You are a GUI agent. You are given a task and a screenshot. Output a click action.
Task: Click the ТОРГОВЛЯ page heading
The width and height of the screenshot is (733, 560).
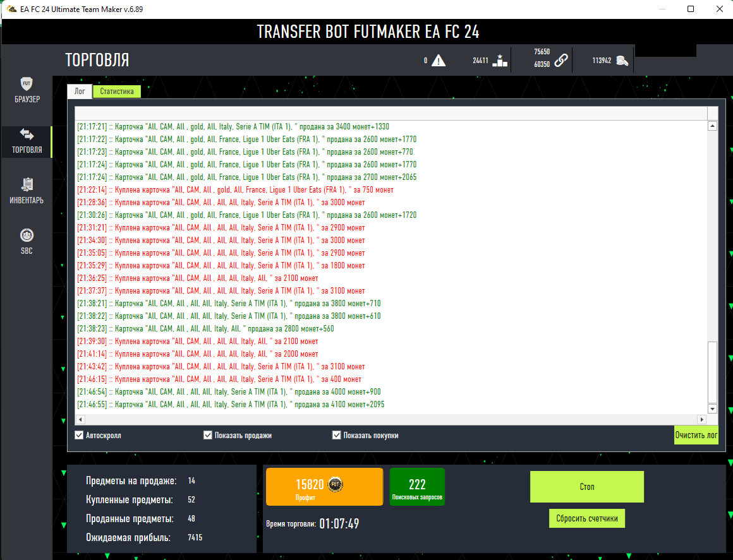point(97,60)
